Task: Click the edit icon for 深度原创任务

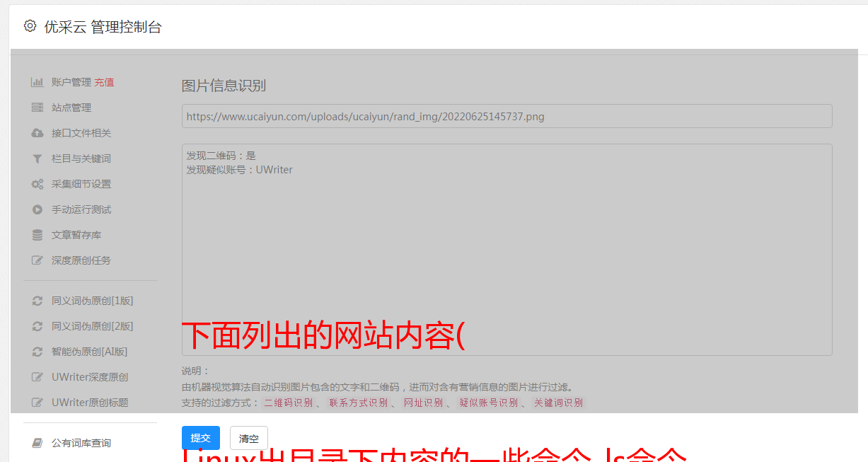Action: pos(37,260)
